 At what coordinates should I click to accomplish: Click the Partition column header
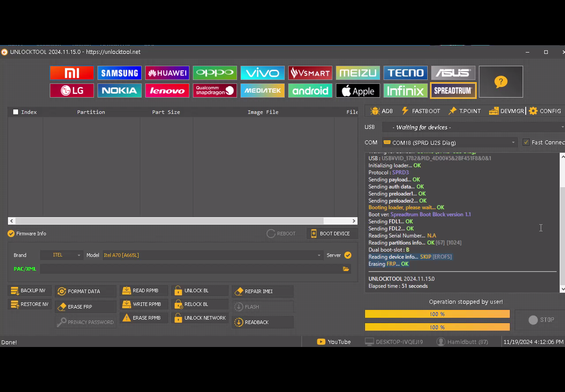[x=91, y=112]
